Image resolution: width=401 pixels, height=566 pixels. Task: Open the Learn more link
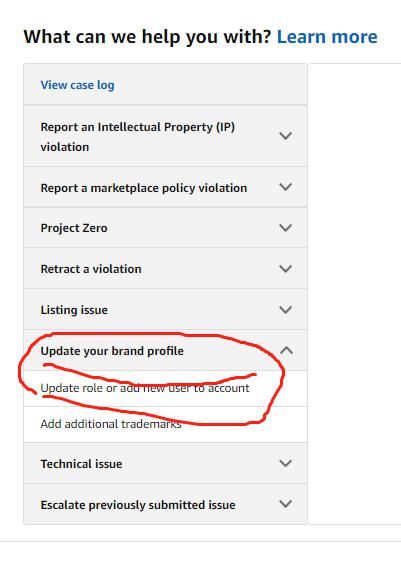327,37
